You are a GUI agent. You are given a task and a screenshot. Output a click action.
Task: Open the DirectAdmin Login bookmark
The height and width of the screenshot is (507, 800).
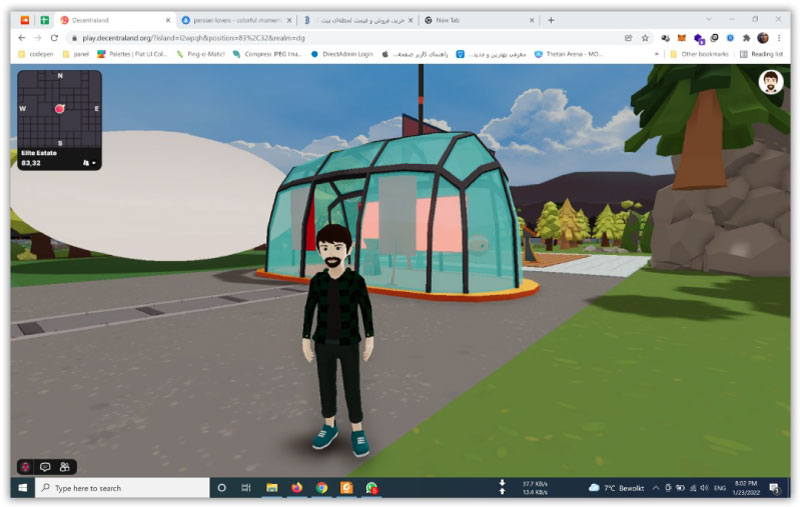tap(340, 54)
